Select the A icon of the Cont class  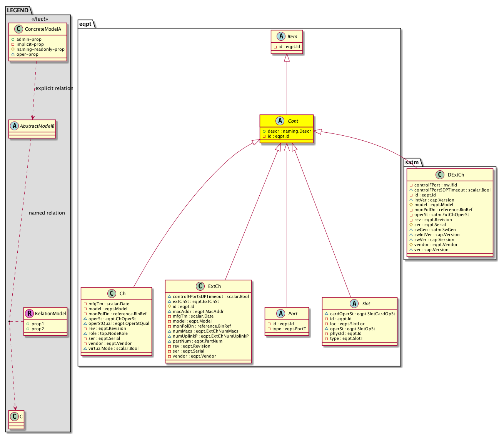[280, 121]
